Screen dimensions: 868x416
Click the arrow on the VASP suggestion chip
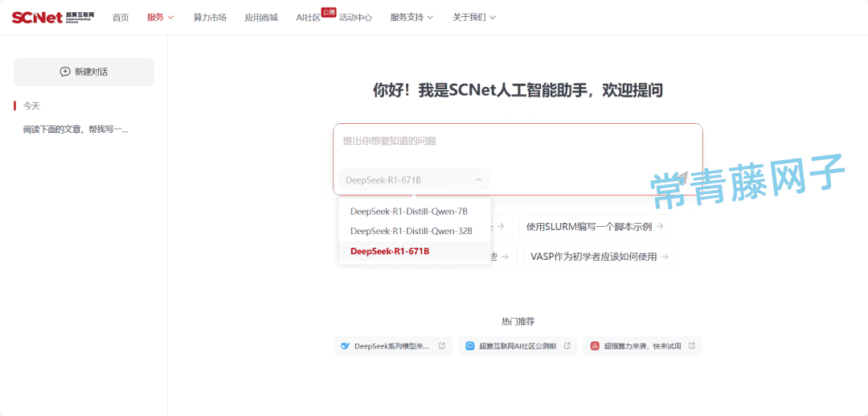coord(665,257)
